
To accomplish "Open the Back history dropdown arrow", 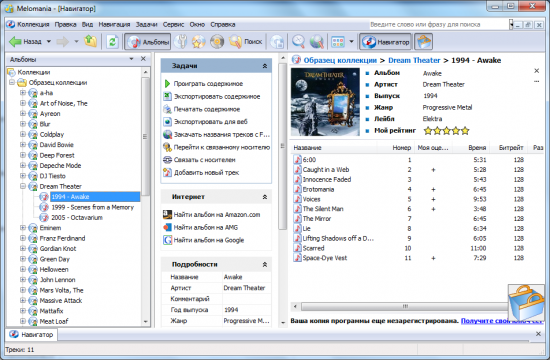I will tap(49, 42).
